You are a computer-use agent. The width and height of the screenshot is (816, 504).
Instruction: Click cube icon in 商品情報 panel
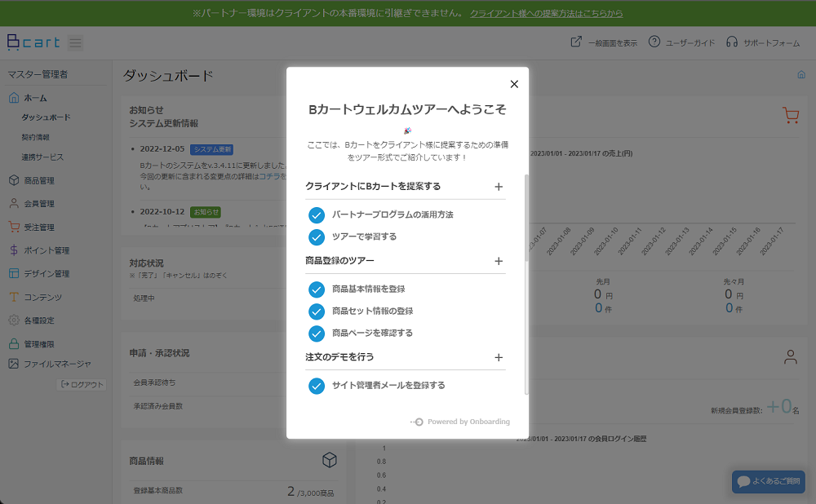coord(330,460)
